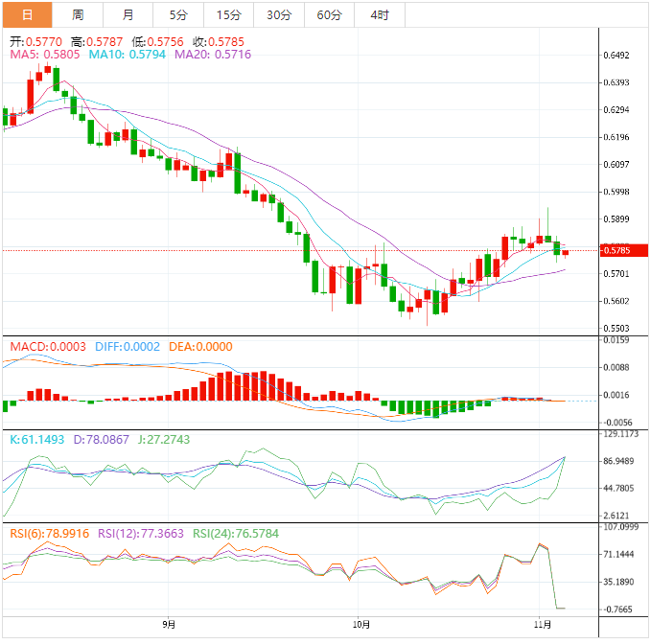The image size is (651, 644).
Task: Switch to the 月 monthly tab
Action: (128, 15)
